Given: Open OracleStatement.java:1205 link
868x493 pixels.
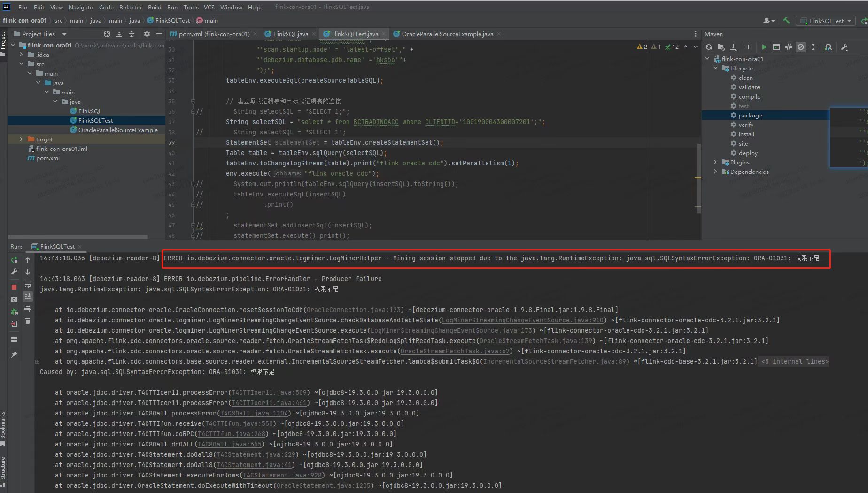Looking at the screenshot, I should (x=324, y=485).
